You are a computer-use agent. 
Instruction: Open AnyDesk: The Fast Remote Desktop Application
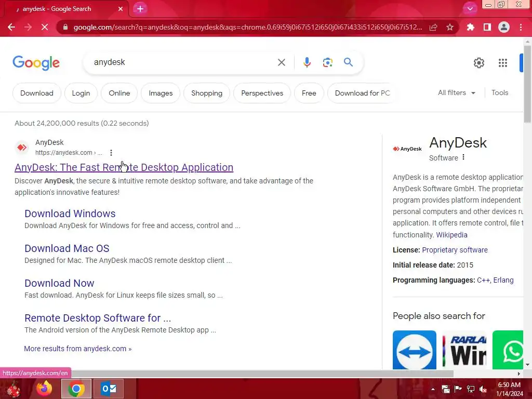click(124, 167)
